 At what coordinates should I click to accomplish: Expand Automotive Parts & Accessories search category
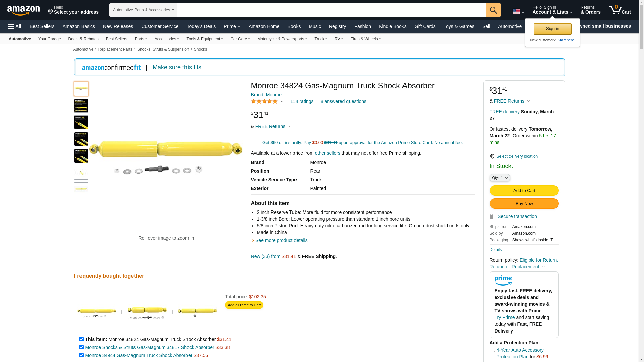[143, 10]
